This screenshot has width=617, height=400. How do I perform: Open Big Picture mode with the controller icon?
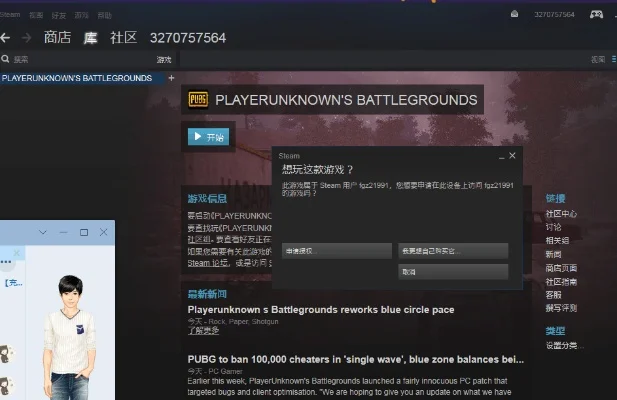596,15
